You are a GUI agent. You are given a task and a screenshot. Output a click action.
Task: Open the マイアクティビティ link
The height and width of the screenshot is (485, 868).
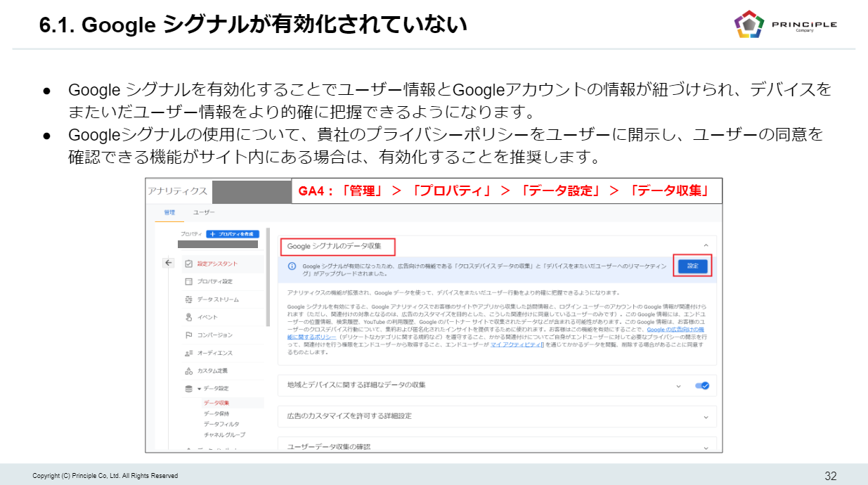tap(519, 344)
